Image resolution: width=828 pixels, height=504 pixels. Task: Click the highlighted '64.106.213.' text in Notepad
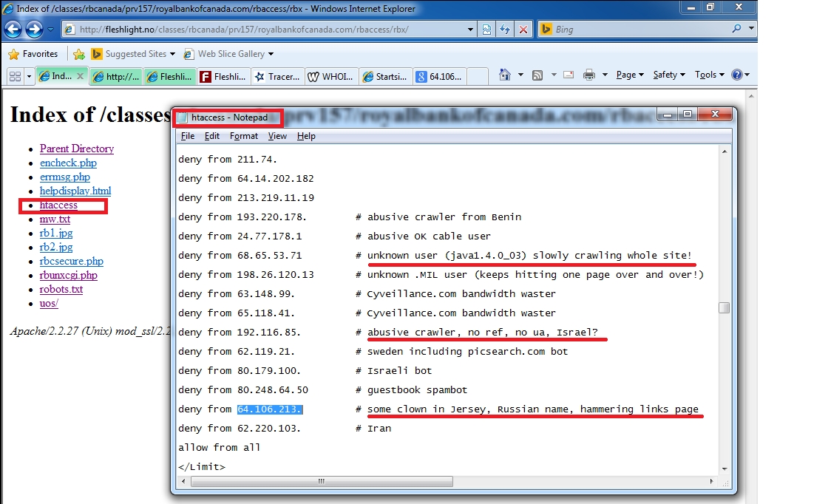[270, 409]
